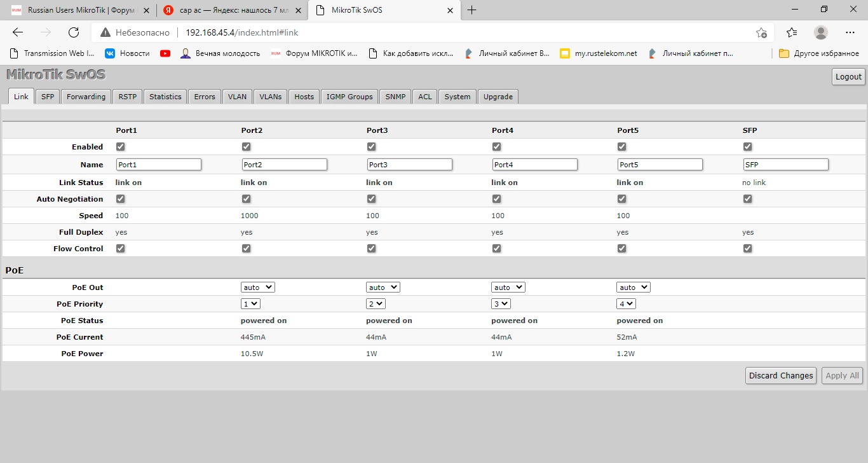The image size is (868, 463).
Task: Open the my.rustelekom.net bookmark
Action: 599,53
